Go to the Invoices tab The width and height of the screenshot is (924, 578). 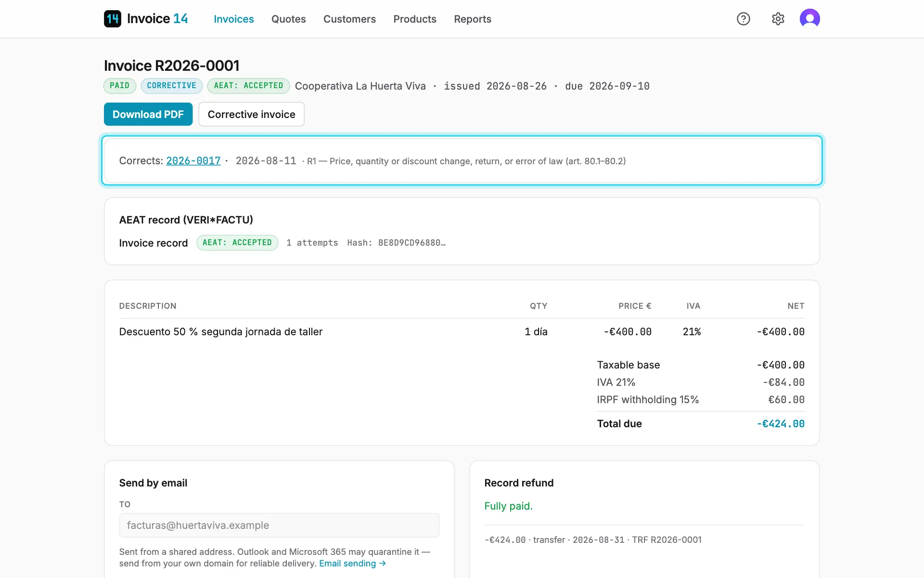[x=234, y=19]
